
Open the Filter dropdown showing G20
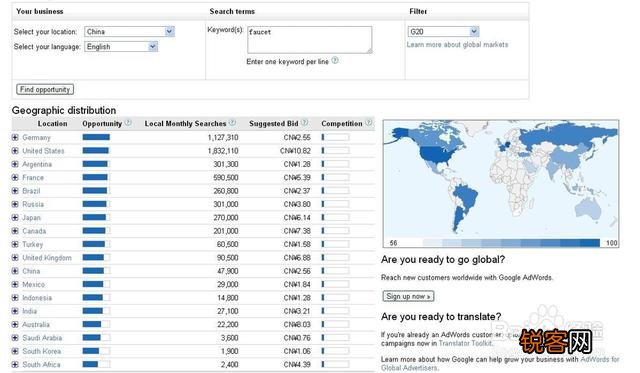coord(443,31)
